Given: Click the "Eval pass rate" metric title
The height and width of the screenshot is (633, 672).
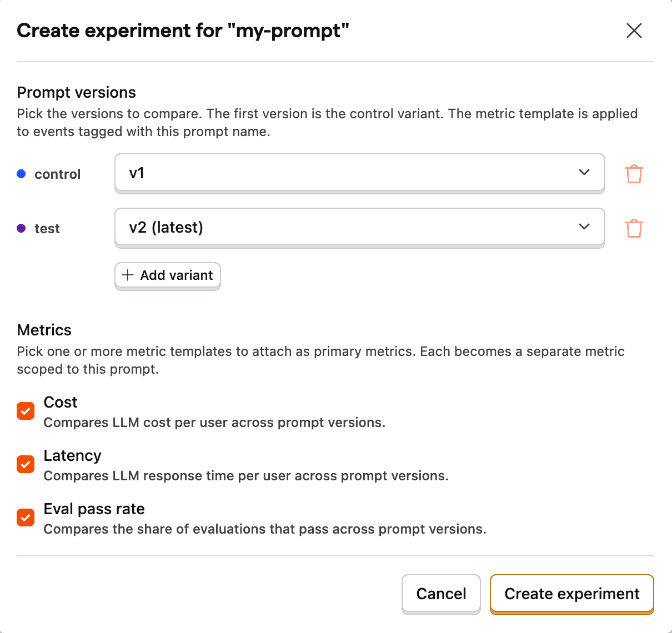Looking at the screenshot, I should (x=94, y=509).
